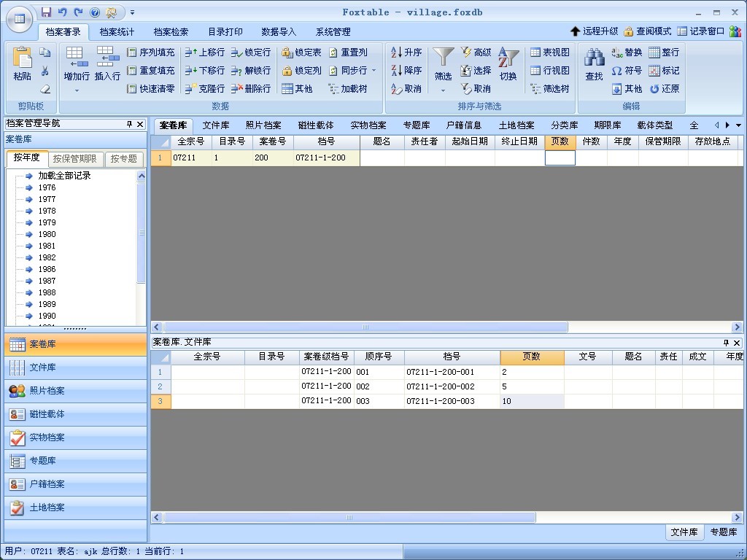
Task: Sort descending with 降序
Action: [406, 71]
